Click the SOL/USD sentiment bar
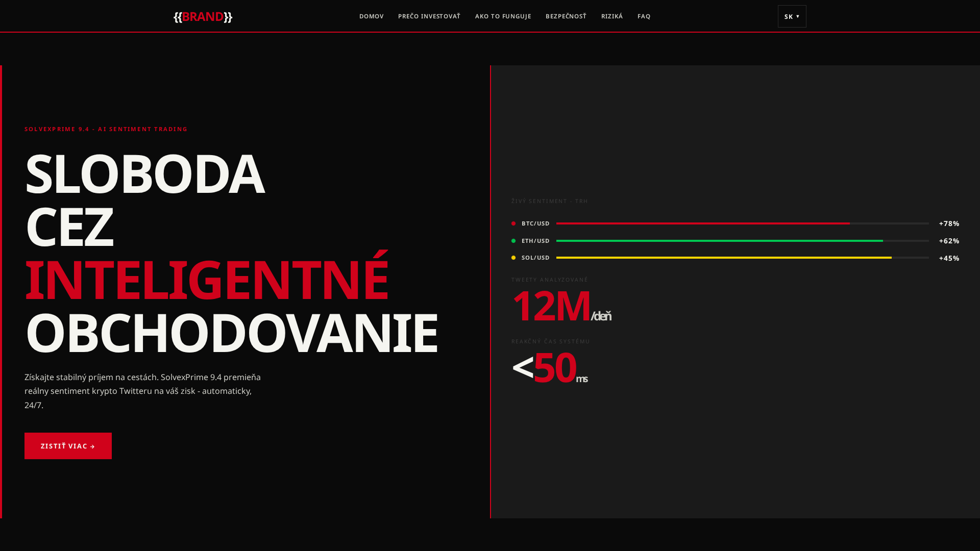 [x=742, y=258]
